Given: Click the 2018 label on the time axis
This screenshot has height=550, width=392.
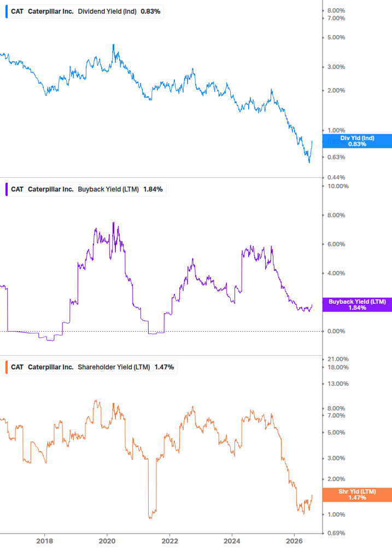Looking at the screenshot, I should point(44,541).
